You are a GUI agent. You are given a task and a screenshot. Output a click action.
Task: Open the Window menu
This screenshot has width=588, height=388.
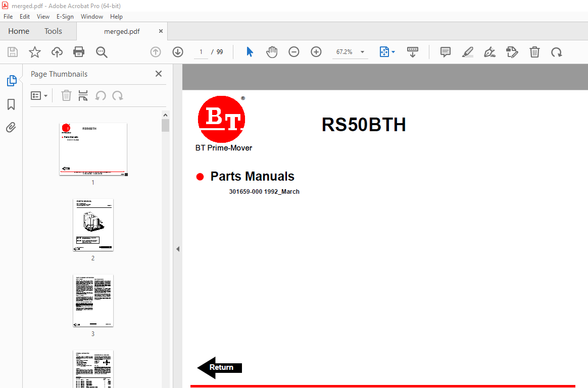[x=92, y=17]
